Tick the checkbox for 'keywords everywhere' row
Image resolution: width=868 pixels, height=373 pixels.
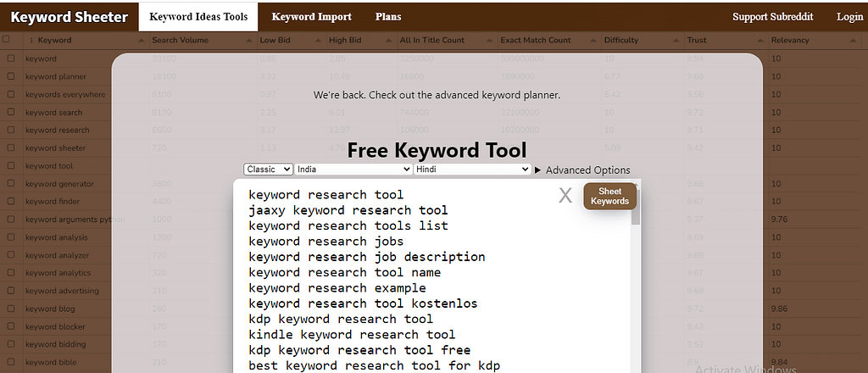pos(11,94)
